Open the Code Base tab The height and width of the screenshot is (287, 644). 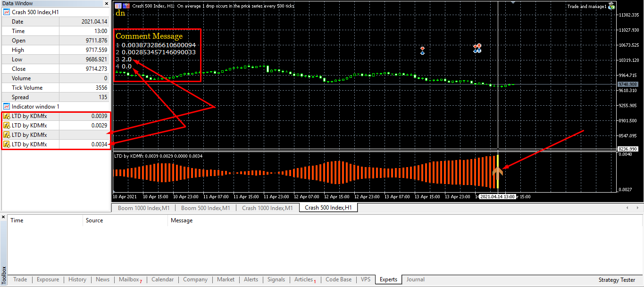pyautogui.click(x=338, y=279)
